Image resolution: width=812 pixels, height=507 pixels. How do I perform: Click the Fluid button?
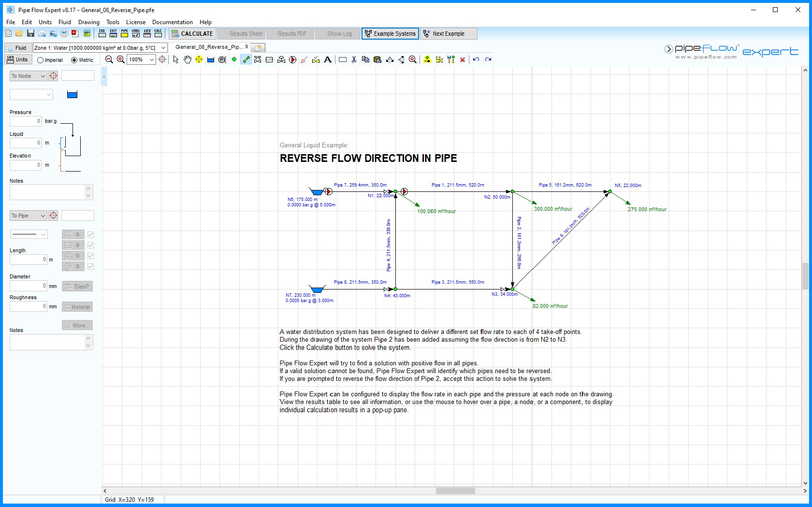click(x=17, y=48)
